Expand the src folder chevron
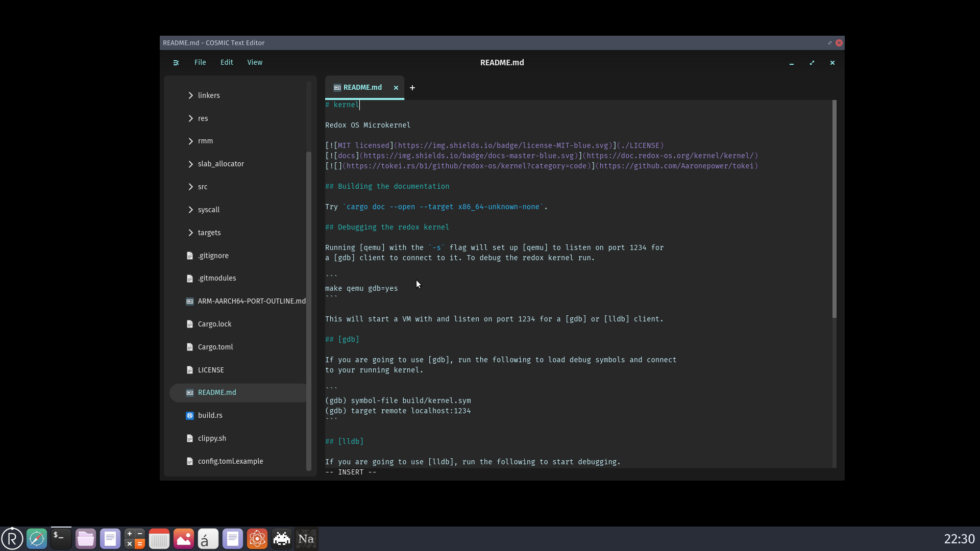The width and height of the screenshot is (980, 551). 190,187
